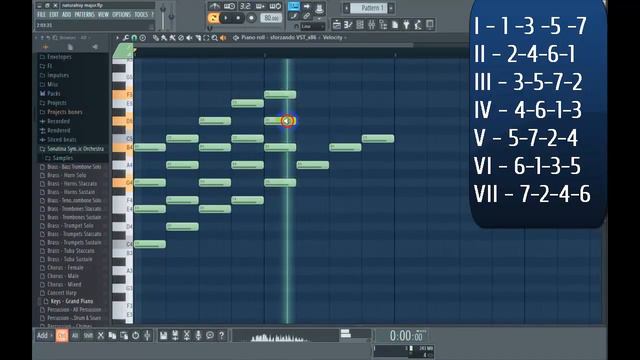Open the ADD menu
Viewport: 640px width, 360px height.
(67, 15)
